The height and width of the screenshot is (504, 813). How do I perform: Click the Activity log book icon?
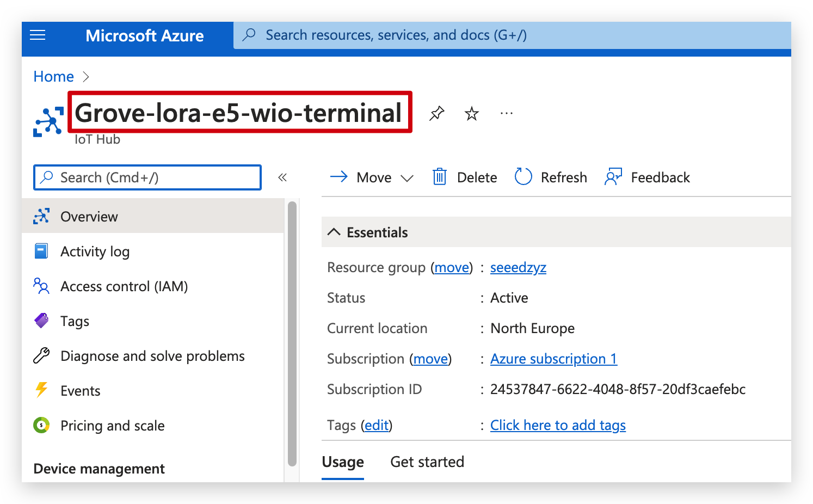41,251
